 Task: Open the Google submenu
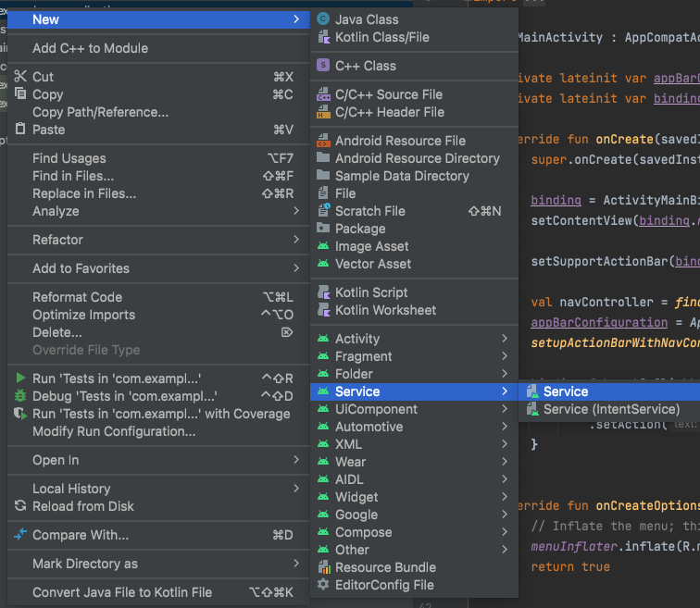tap(414, 515)
